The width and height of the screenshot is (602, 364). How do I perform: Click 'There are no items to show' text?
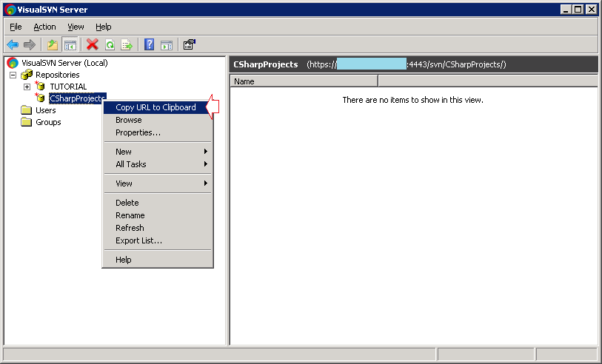[412, 100]
